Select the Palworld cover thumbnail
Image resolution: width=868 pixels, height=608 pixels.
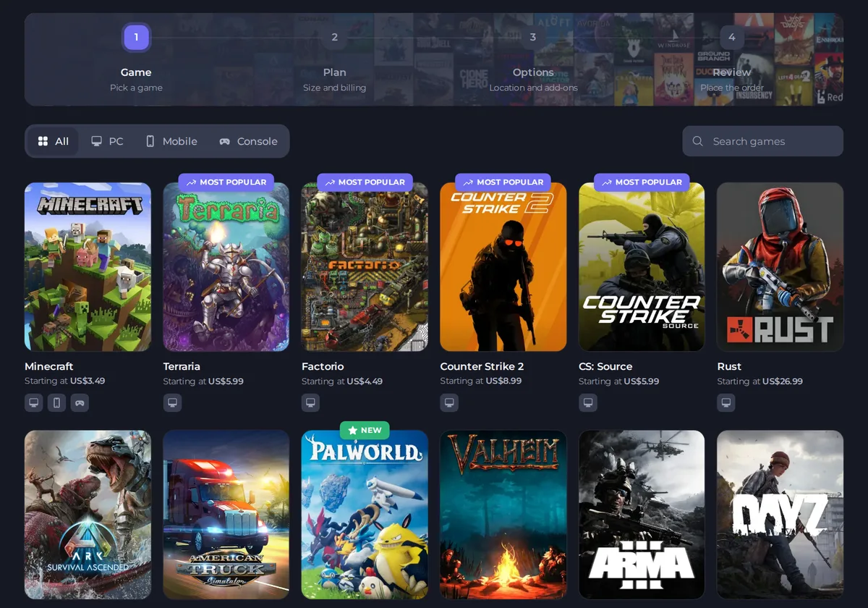click(365, 515)
